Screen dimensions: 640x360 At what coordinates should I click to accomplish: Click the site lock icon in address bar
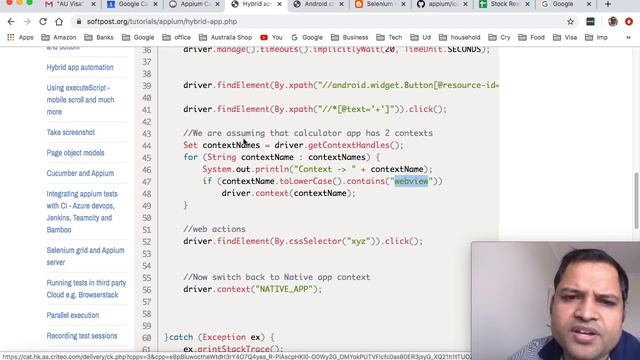(x=79, y=22)
